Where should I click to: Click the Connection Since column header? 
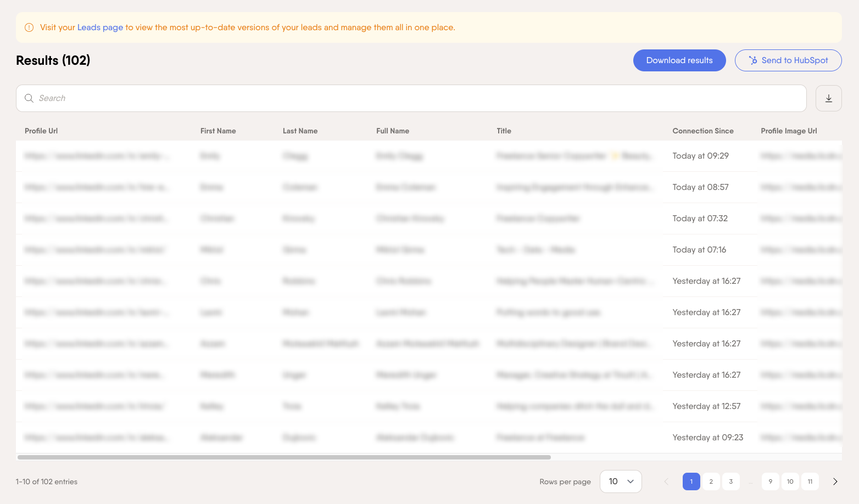pyautogui.click(x=702, y=131)
